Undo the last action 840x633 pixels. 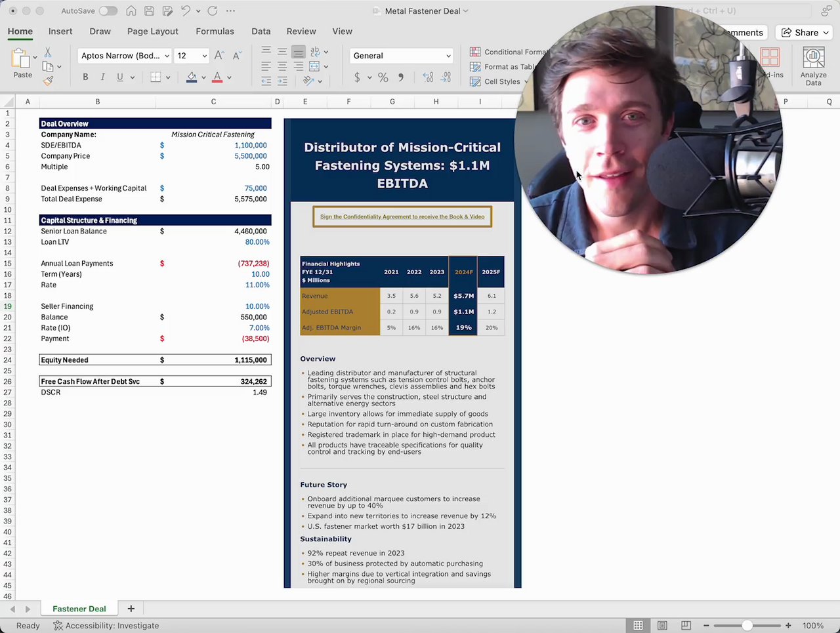[186, 11]
